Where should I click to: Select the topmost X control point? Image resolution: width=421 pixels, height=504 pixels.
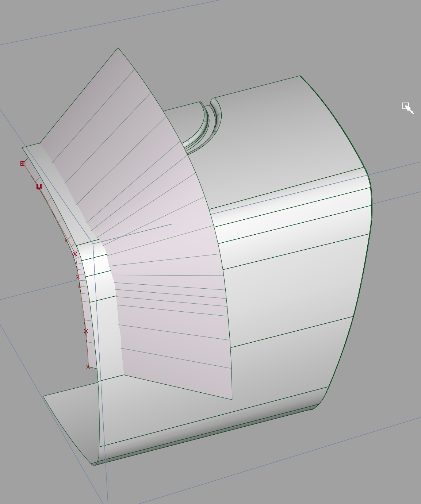pos(75,254)
